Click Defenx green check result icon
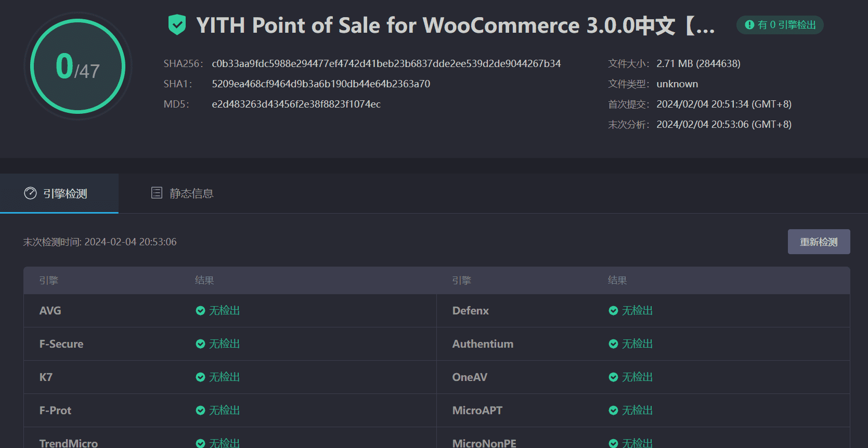Image resolution: width=868 pixels, height=448 pixels. (x=613, y=311)
